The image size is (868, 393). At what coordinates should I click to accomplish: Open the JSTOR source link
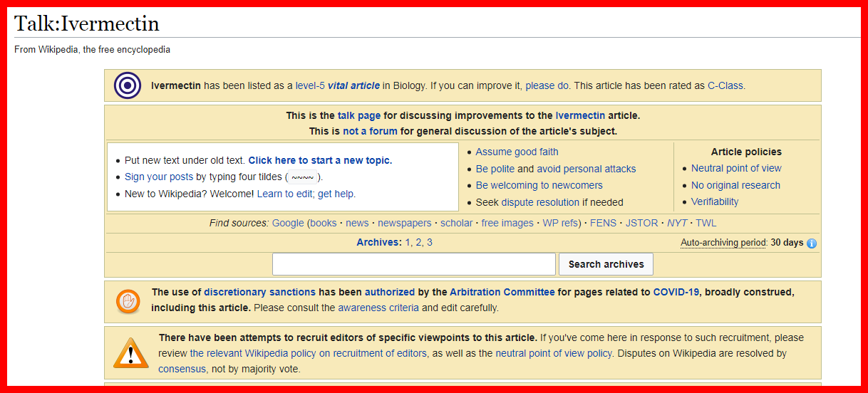[642, 223]
